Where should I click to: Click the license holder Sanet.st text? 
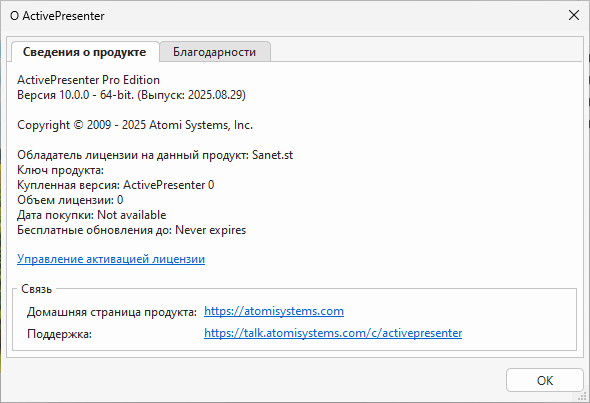point(272,155)
